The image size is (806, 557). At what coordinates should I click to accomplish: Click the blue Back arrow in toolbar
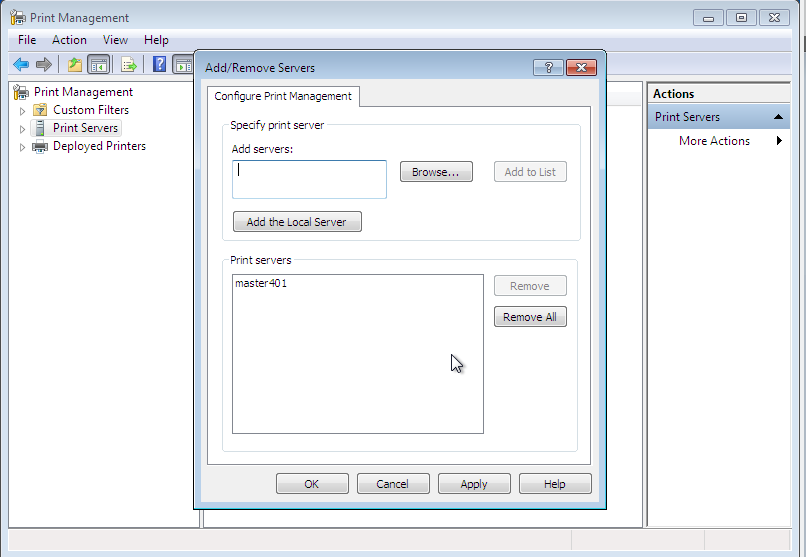[21, 65]
